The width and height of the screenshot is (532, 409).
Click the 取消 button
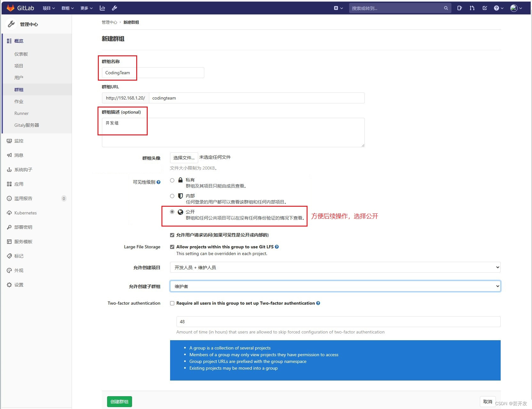click(x=488, y=402)
